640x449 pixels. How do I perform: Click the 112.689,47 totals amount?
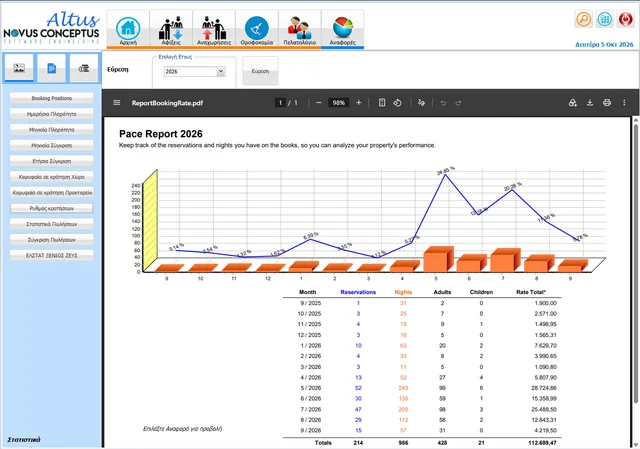[542, 442]
